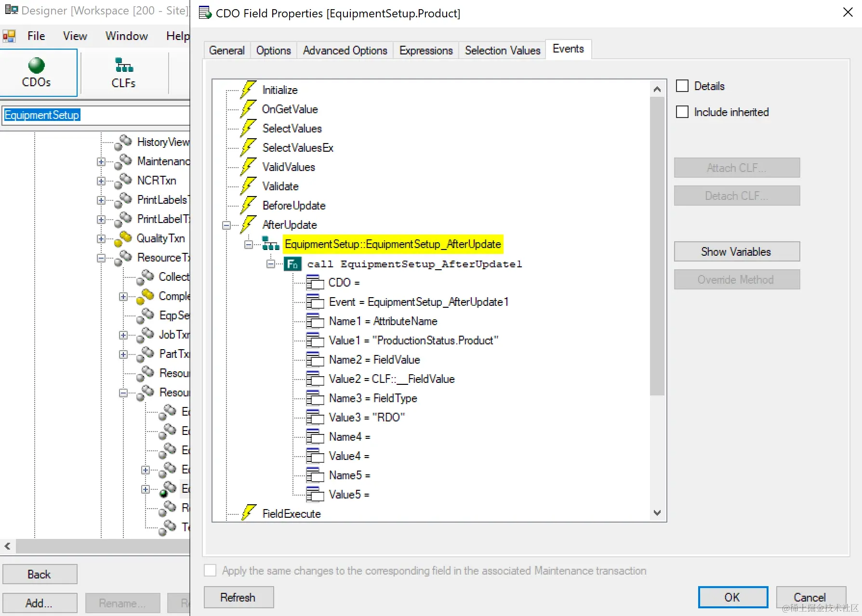
Task: Click the Show Variables button
Action: coord(737,251)
